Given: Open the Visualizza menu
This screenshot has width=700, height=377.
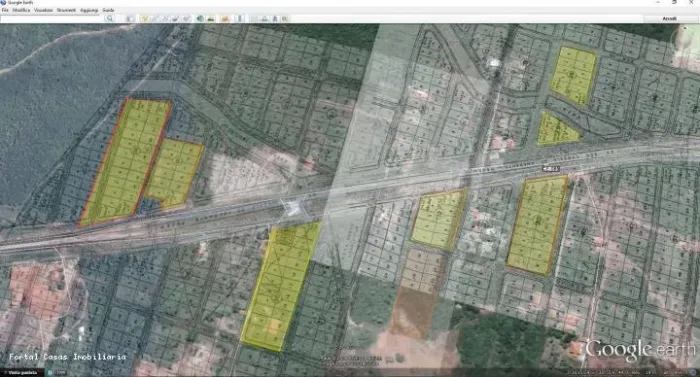Looking at the screenshot, I should coord(43,10).
